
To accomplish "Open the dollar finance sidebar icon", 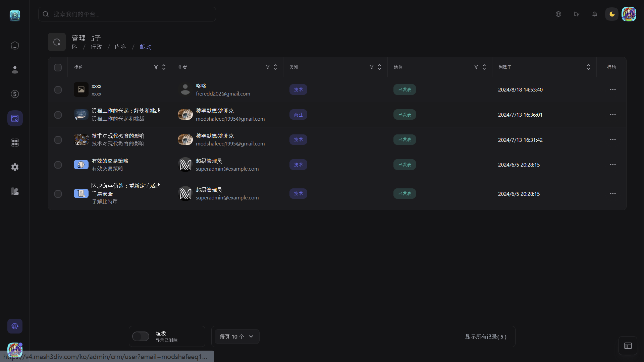I will (15, 94).
